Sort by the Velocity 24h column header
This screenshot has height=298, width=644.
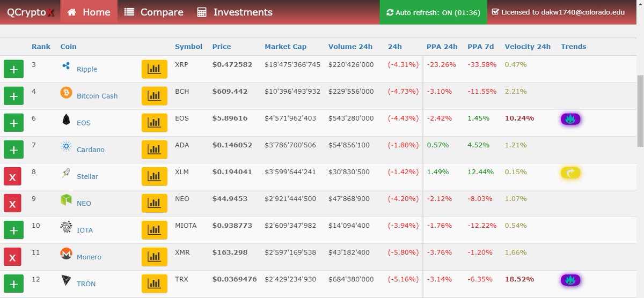528,47
